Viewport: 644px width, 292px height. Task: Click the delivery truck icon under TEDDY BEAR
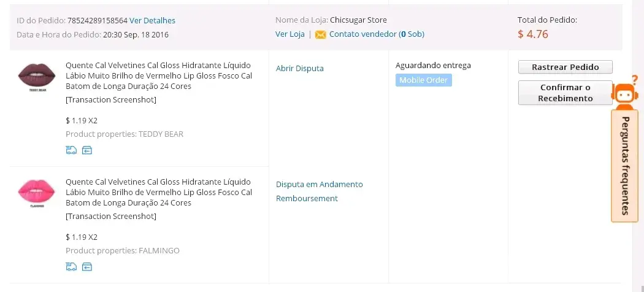[x=71, y=150]
